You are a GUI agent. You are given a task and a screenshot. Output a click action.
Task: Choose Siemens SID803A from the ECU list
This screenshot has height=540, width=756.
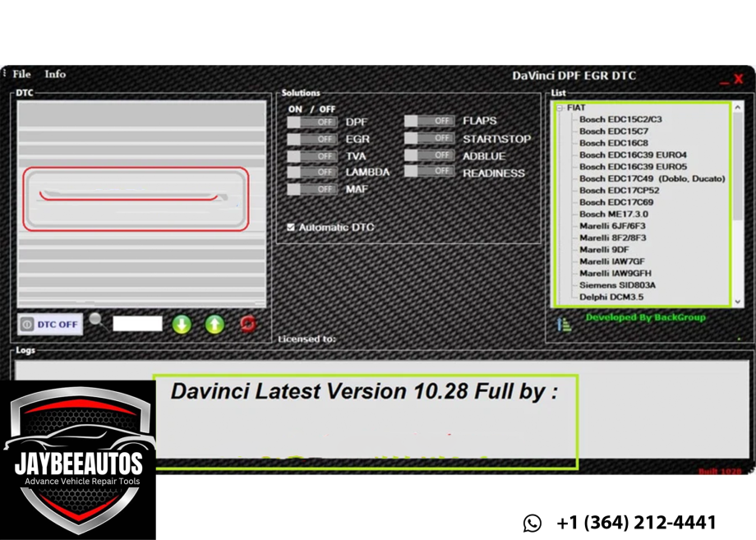tap(617, 285)
